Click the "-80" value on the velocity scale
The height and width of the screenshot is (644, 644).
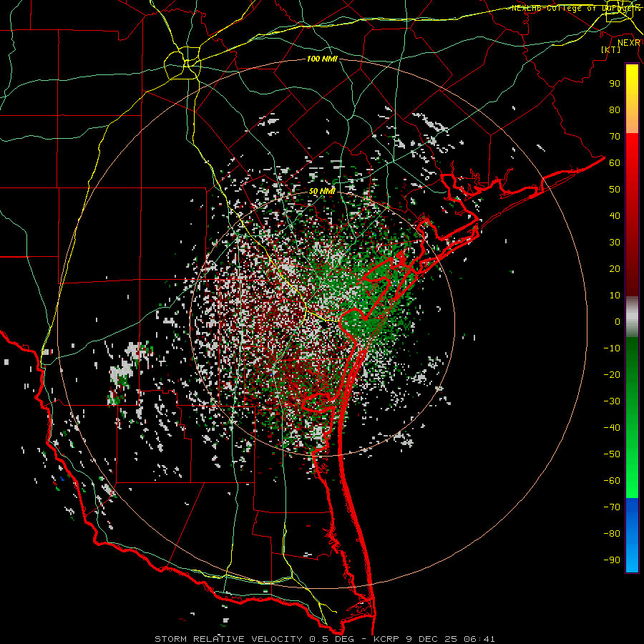[x=612, y=534]
